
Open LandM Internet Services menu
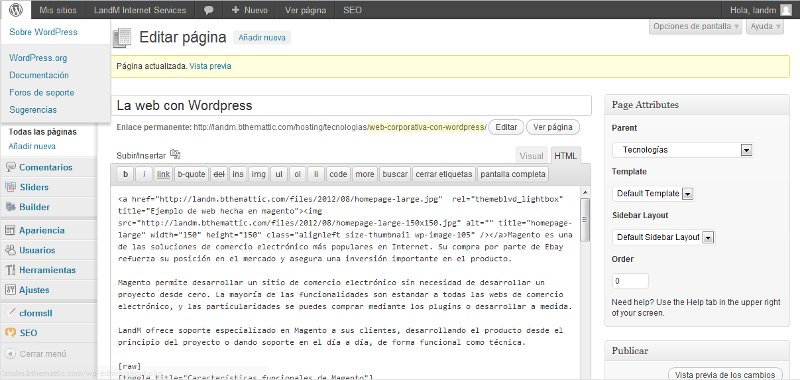pyautogui.click(x=140, y=10)
